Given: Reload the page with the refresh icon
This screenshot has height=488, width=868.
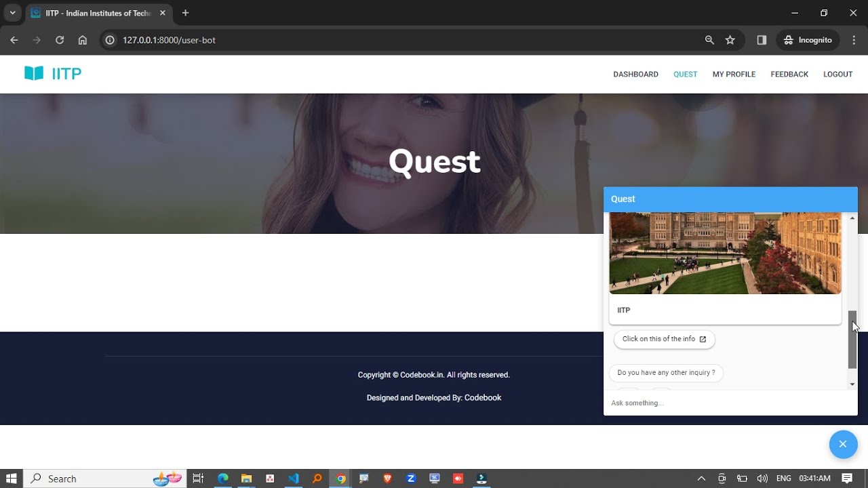Looking at the screenshot, I should click(60, 40).
